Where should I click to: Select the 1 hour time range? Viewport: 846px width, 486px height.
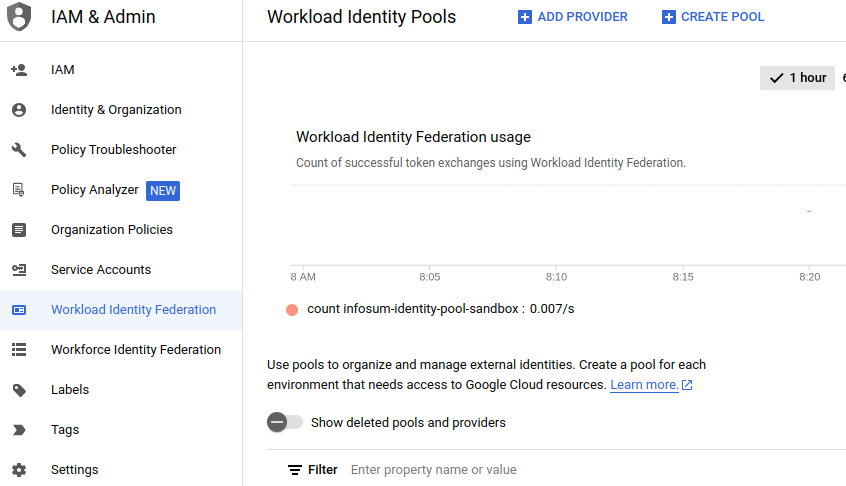(797, 78)
